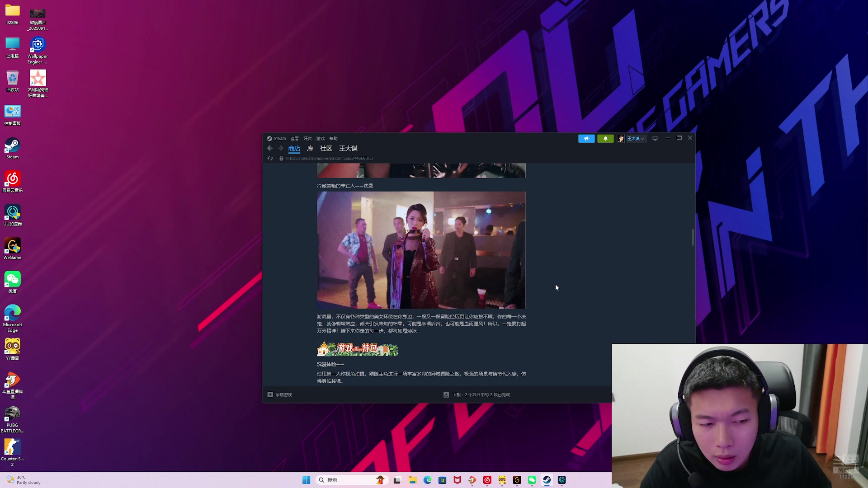This screenshot has width=868, height=488.
Task: Open the 回收站 recycle bin
Action: (x=12, y=81)
